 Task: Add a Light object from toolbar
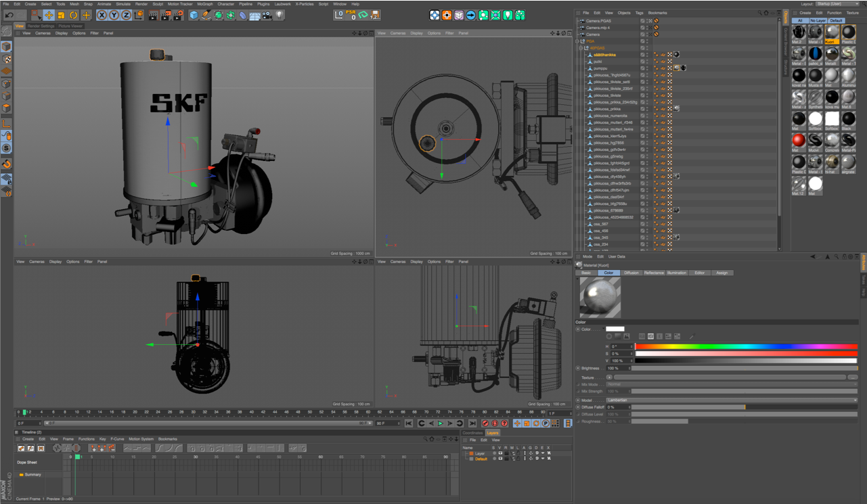[x=280, y=15]
